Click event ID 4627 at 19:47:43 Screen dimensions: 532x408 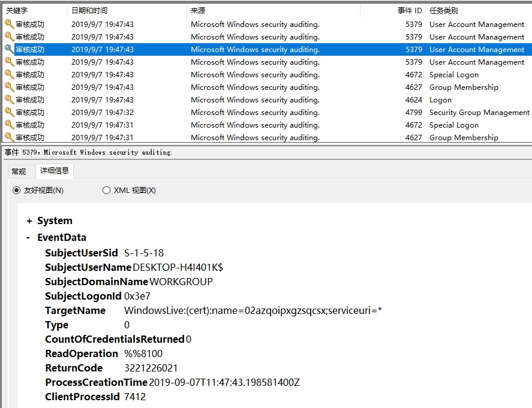tap(414, 87)
